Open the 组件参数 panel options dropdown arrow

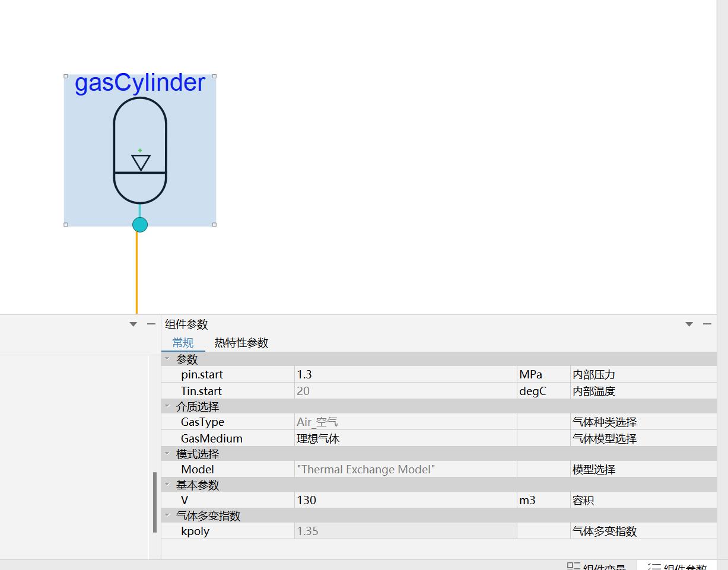tap(689, 324)
